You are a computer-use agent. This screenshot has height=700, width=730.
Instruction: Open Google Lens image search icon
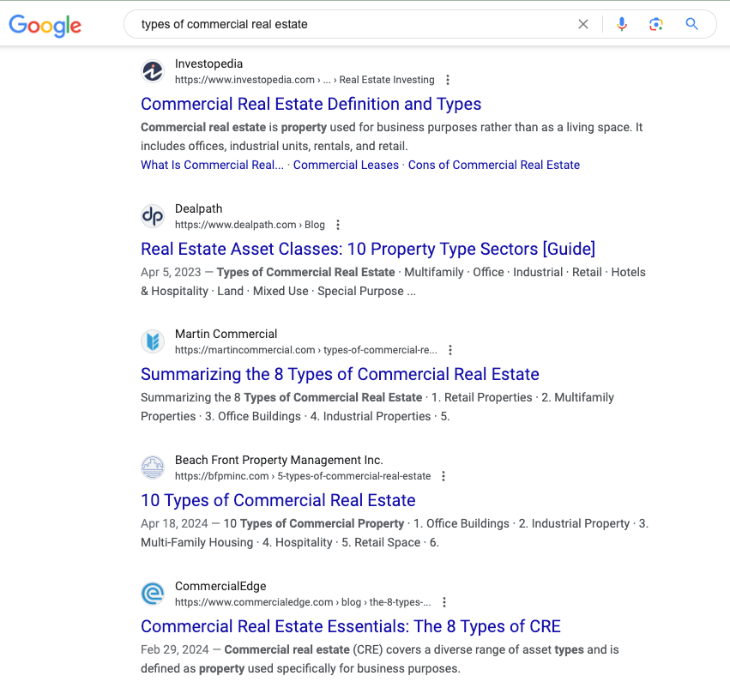656,24
